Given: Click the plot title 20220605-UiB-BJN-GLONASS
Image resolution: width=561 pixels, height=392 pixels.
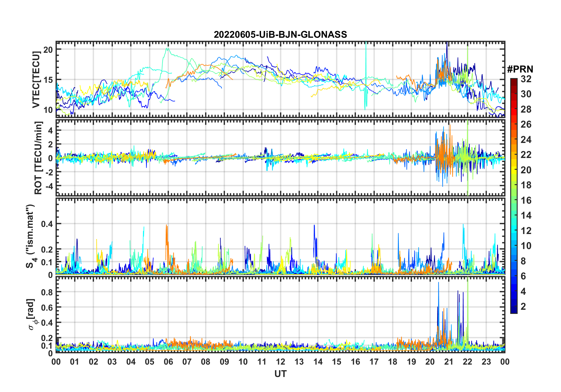Looking at the screenshot, I should (x=280, y=34).
